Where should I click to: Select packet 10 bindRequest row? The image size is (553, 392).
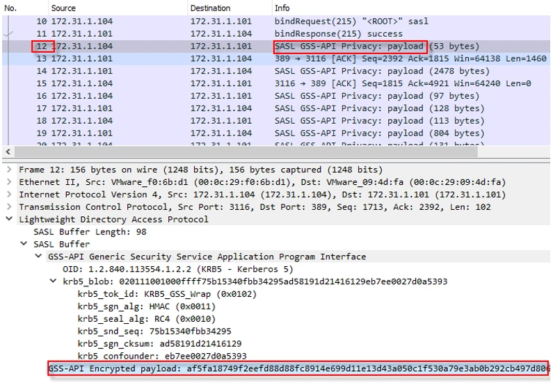point(209,22)
